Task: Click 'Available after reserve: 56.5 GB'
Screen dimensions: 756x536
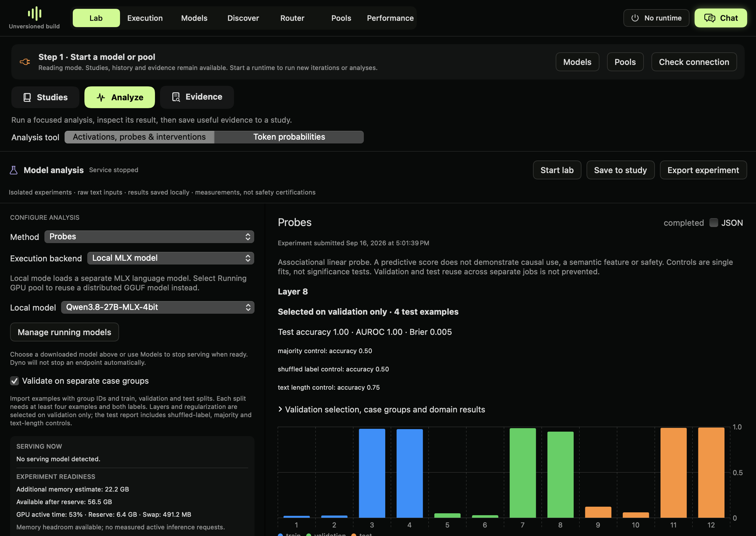Action: tap(64, 502)
